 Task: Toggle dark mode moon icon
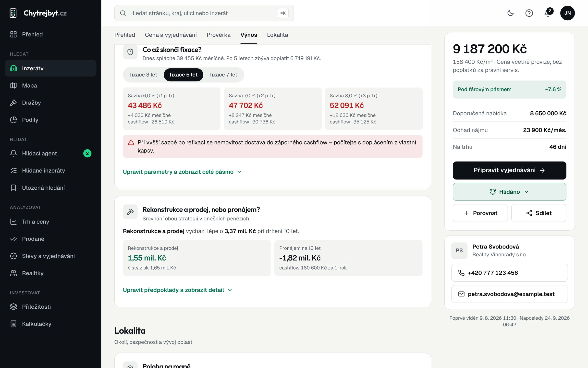(x=511, y=13)
